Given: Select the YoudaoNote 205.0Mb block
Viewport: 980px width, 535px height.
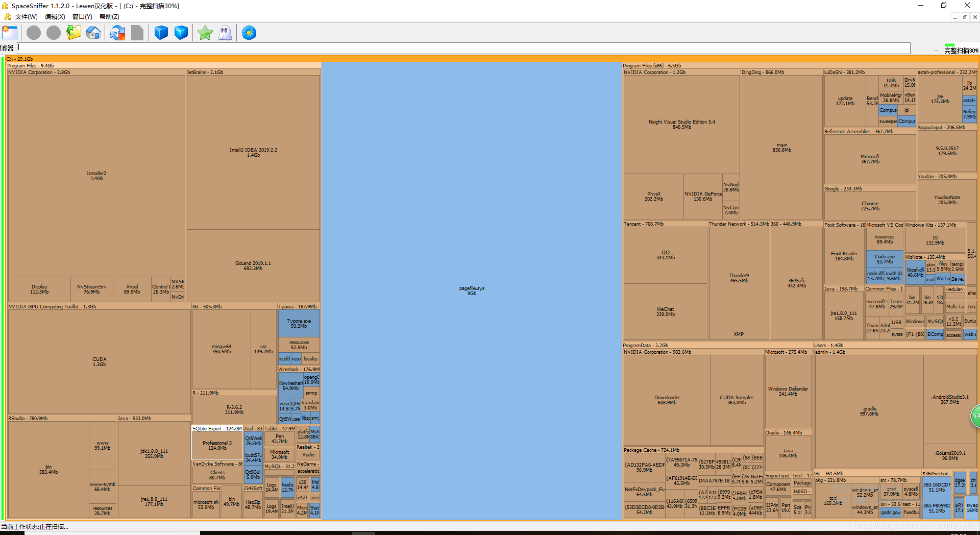Looking at the screenshot, I should click(x=947, y=200).
